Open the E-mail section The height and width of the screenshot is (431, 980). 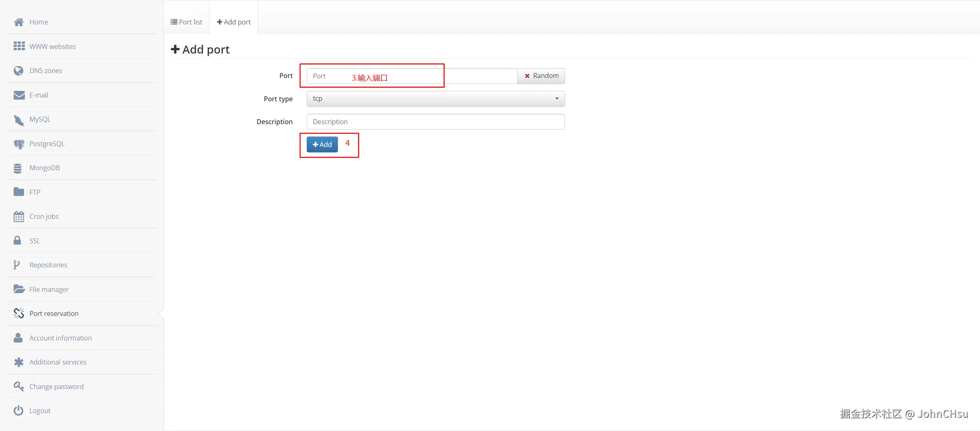pyautogui.click(x=39, y=95)
